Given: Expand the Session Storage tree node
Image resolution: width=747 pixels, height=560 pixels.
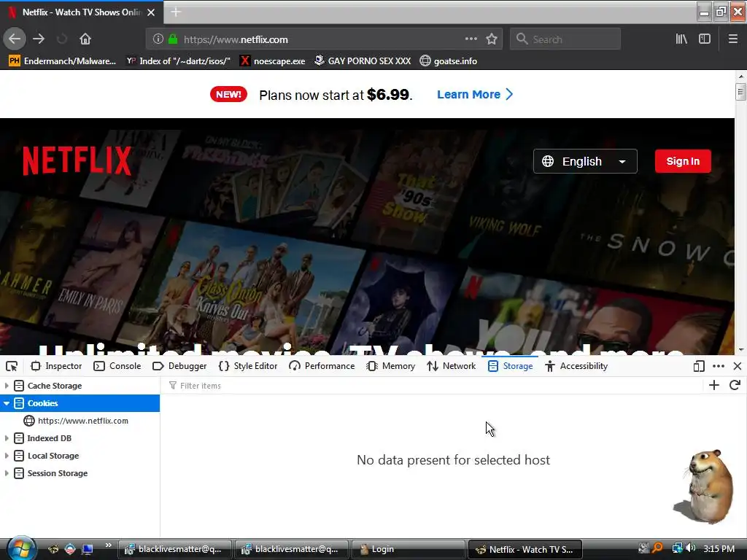Looking at the screenshot, I should click(x=7, y=473).
